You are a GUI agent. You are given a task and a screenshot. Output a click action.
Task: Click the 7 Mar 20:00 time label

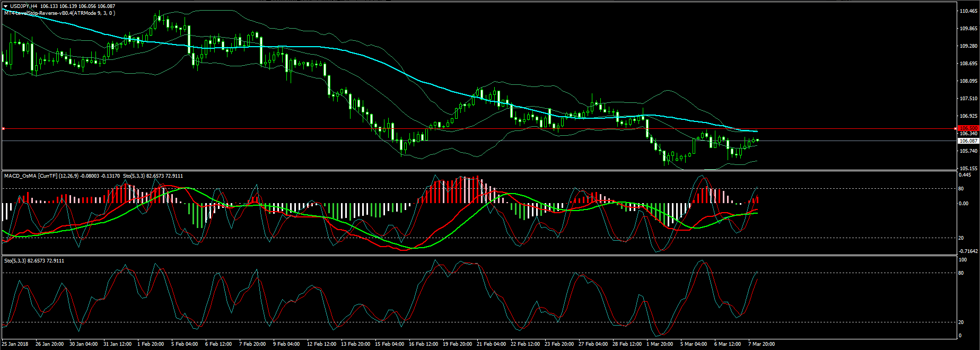click(761, 344)
